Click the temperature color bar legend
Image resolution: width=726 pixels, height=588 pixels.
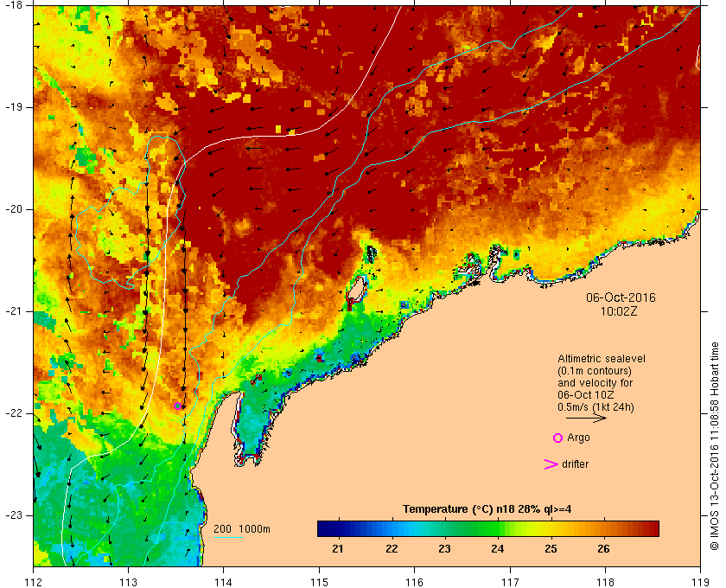pyautogui.click(x=488, y=528)
